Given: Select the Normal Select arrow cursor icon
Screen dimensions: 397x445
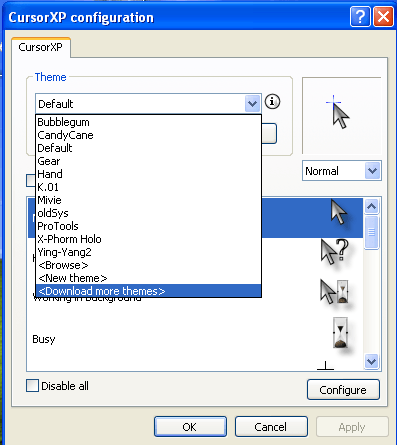Looking at the screenshot, I should [339, 212].
